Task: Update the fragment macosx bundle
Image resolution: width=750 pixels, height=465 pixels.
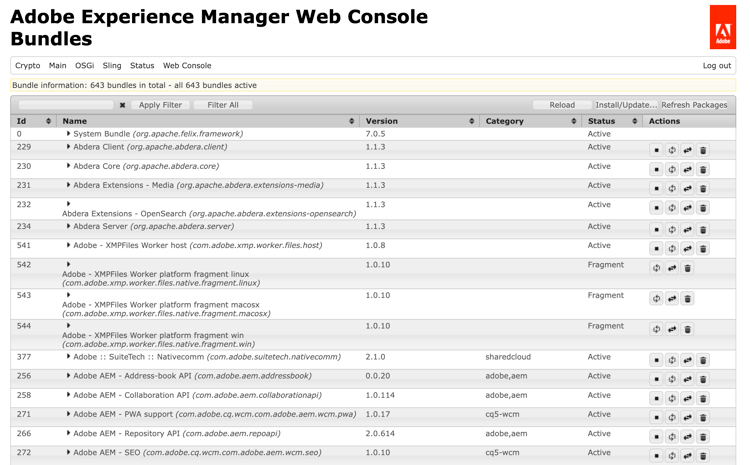Action: point(672,299)
